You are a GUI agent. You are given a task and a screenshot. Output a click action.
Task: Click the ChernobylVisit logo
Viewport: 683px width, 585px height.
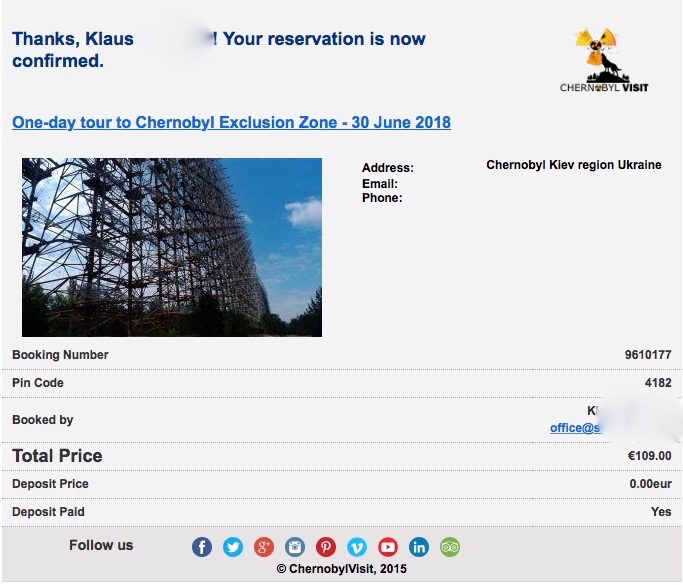603,61
